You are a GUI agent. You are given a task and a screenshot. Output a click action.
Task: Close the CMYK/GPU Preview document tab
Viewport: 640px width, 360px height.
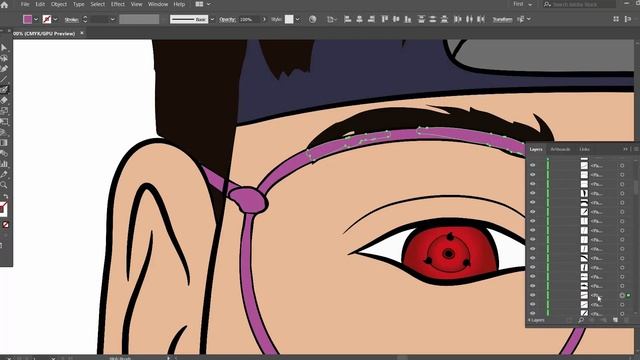pos(82,33)
